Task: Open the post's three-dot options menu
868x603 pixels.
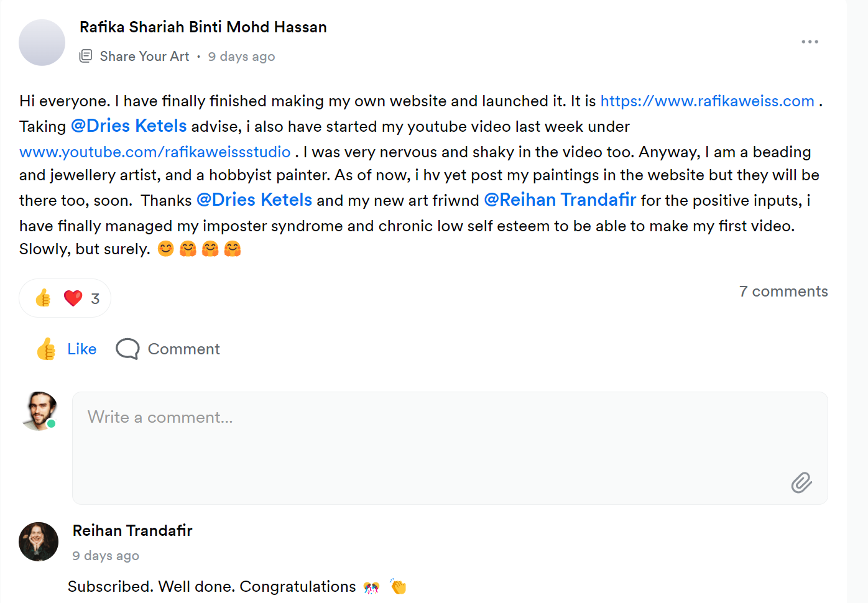Action: pos(810,42)
